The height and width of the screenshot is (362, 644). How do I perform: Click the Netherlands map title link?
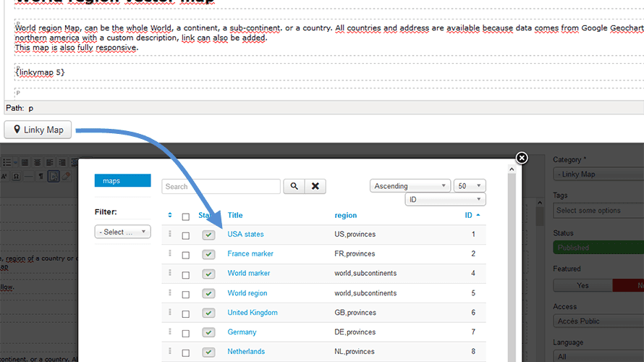click(x=246, y=352)
